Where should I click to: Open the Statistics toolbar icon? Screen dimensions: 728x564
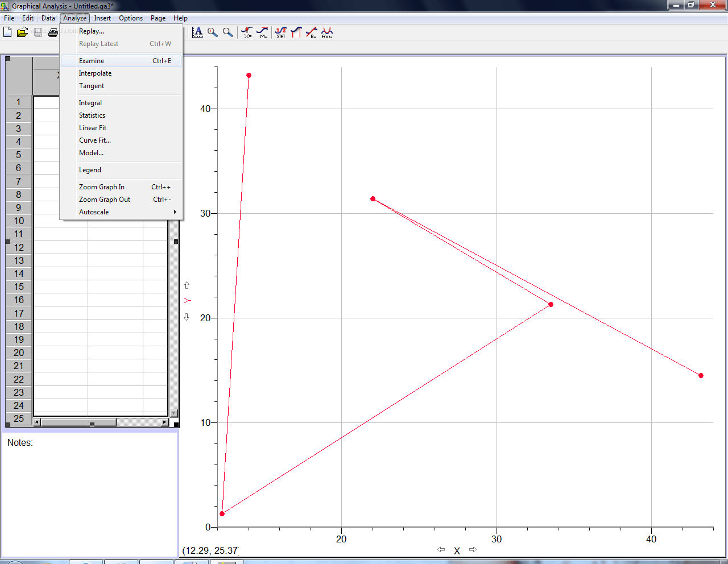point(280,32)
